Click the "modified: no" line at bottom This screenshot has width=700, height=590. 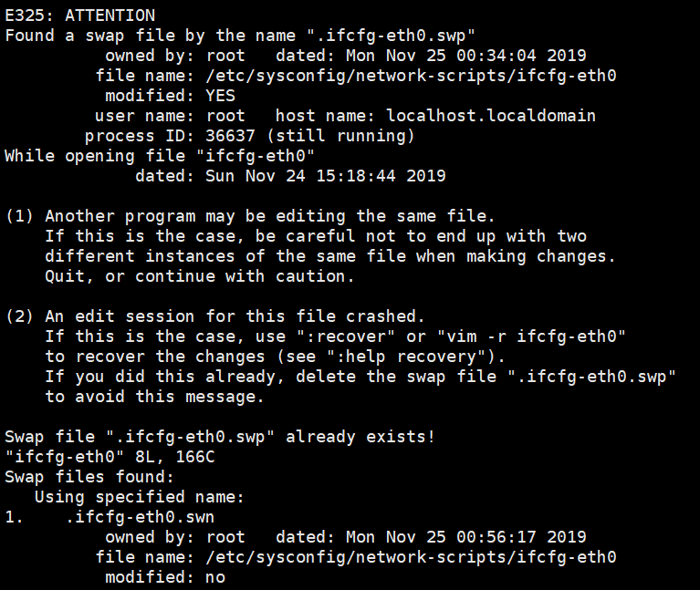click(165, 577)
